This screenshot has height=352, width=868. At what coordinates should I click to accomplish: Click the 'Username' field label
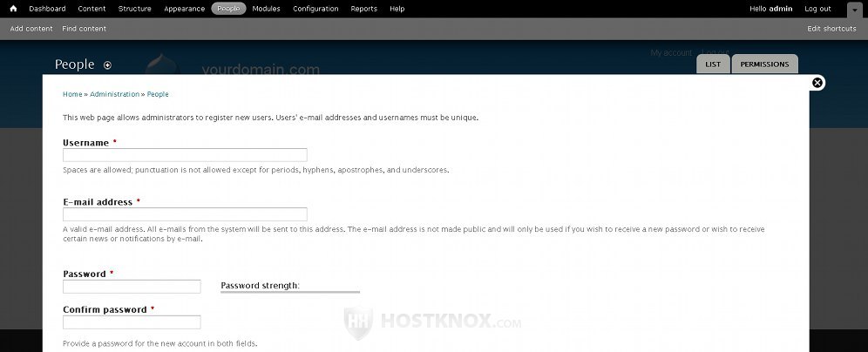pos(85,143)
